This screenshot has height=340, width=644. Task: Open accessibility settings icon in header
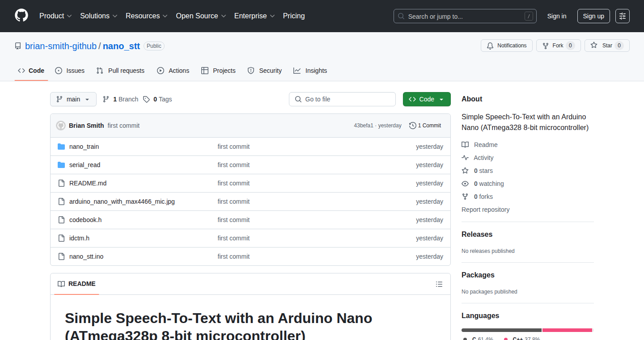(623, 16)
